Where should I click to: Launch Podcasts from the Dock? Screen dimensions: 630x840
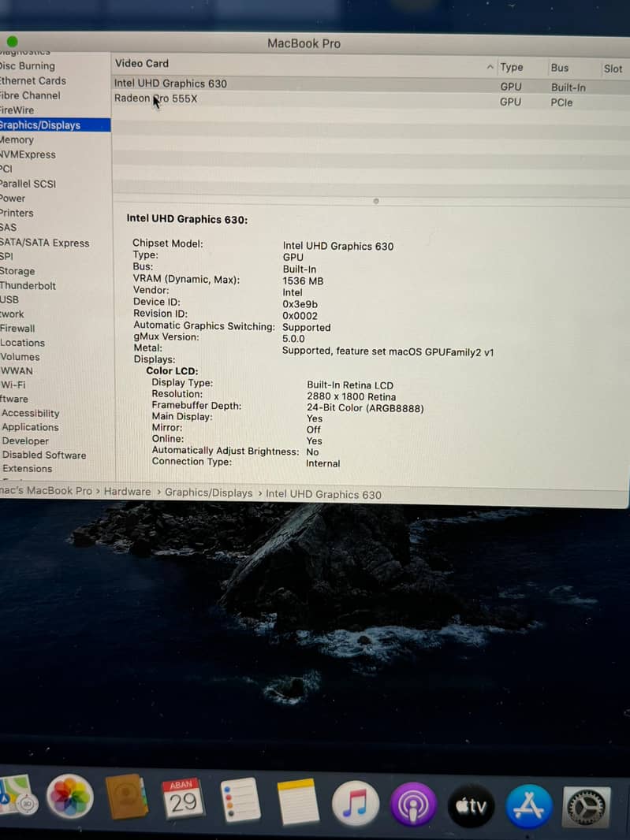click(x=413, y=805)
